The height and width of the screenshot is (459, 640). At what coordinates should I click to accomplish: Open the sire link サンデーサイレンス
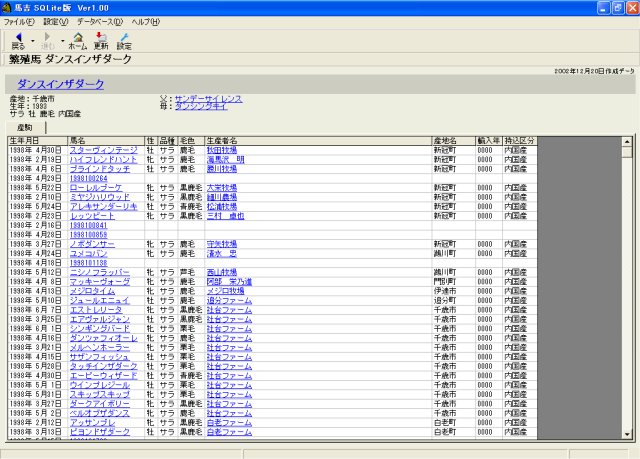[208, 99]
